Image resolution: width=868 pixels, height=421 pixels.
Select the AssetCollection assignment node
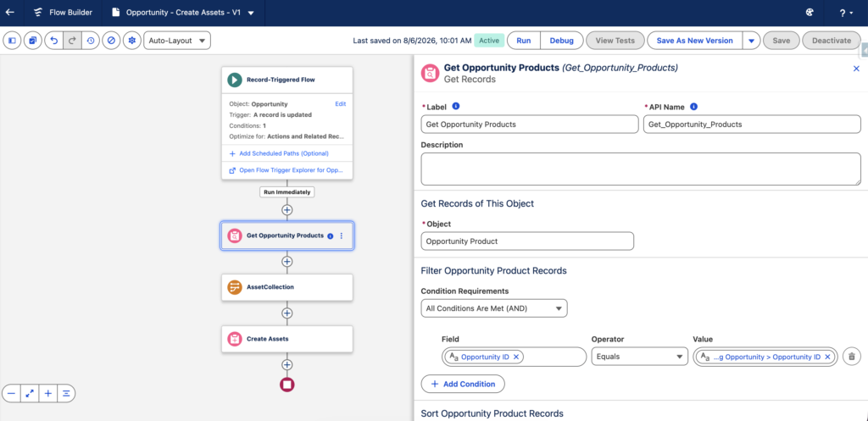[x=287, y=287]
